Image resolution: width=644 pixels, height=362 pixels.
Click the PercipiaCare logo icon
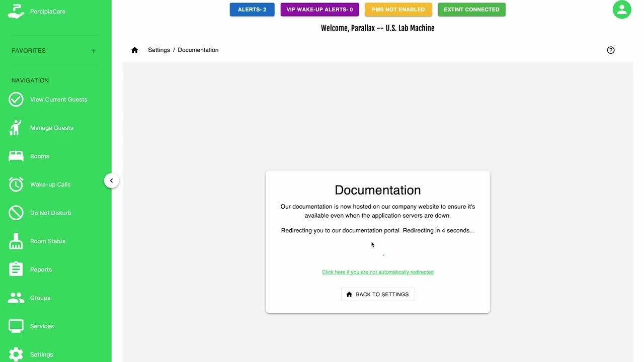tap(16, 11)
